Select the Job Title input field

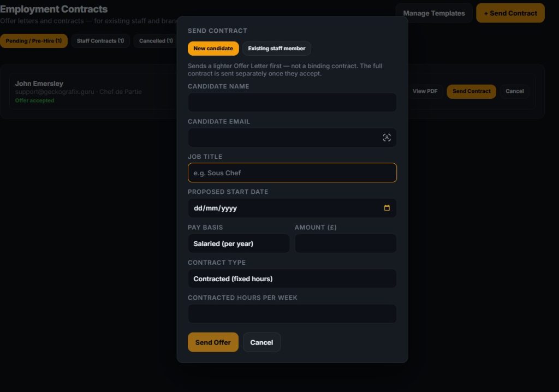pos(292,173)
